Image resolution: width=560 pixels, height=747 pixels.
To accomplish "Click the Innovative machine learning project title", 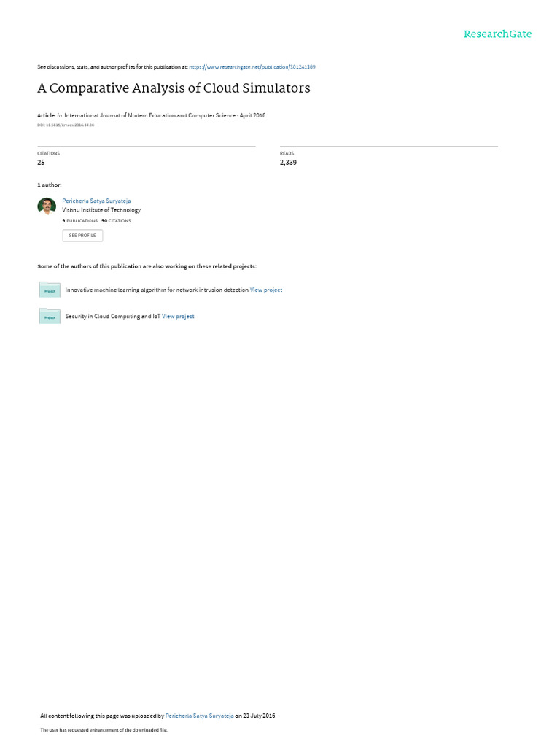I will coord(157,290).
